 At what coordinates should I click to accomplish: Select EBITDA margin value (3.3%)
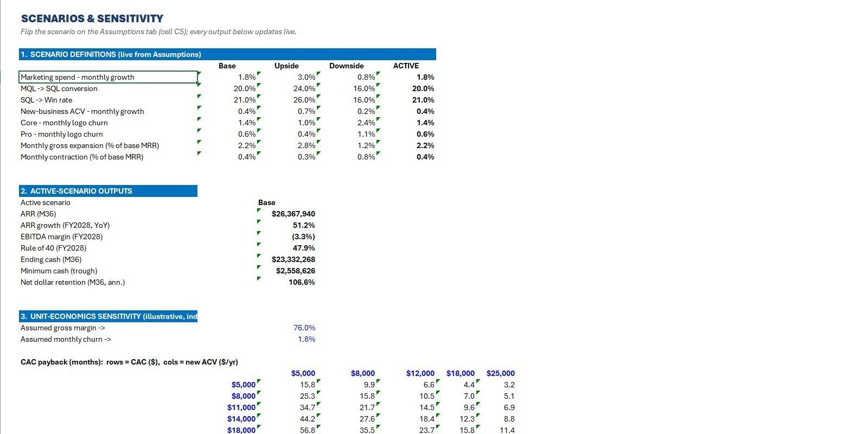(x=303, y=237)
